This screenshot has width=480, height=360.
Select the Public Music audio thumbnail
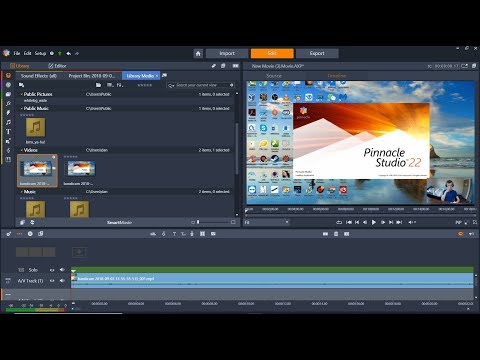tap(35, 128)
